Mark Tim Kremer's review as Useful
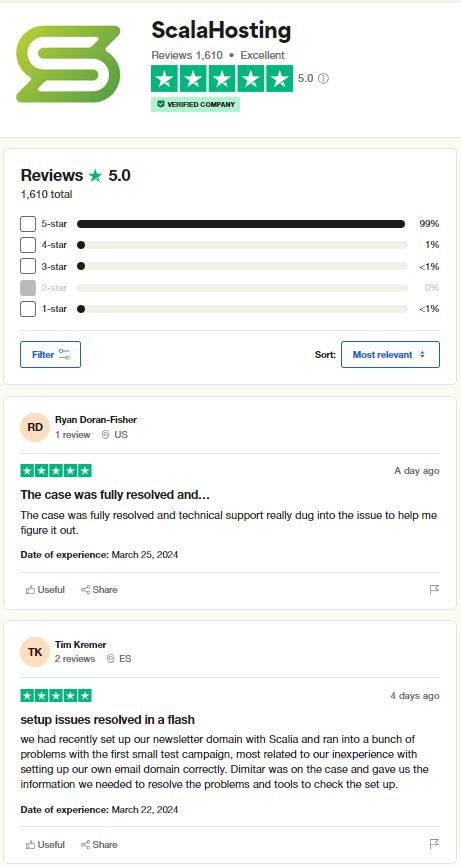The image size is (461, 865). pos(45,845)
